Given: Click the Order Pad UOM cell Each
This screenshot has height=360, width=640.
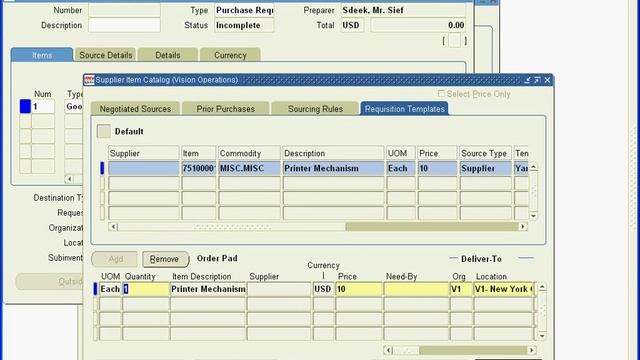Looking at the screenshot, I should (x=110, y=289).
